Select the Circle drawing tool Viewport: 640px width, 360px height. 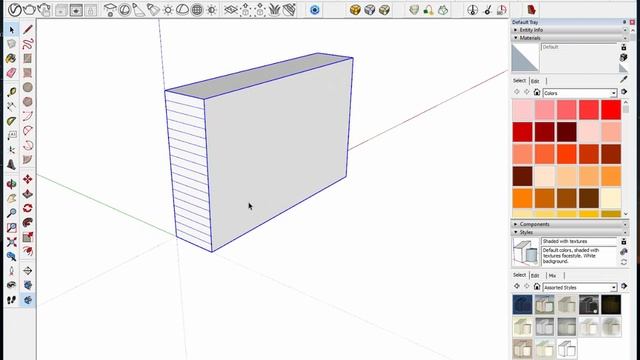click(x=28, y=87)
